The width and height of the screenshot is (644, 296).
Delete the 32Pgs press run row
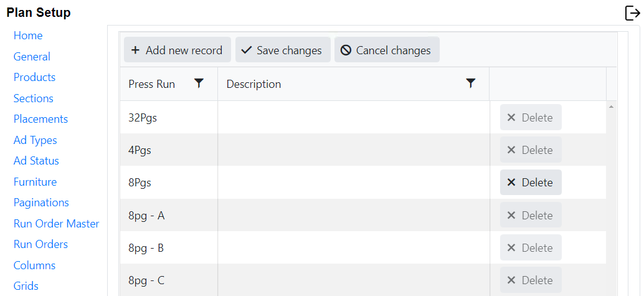tap(530, 118)
